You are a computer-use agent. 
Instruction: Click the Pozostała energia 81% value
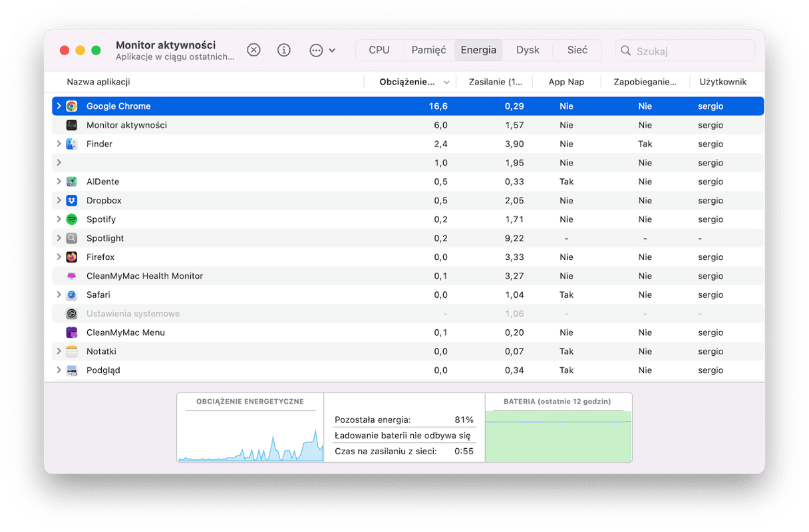point(464,420)
